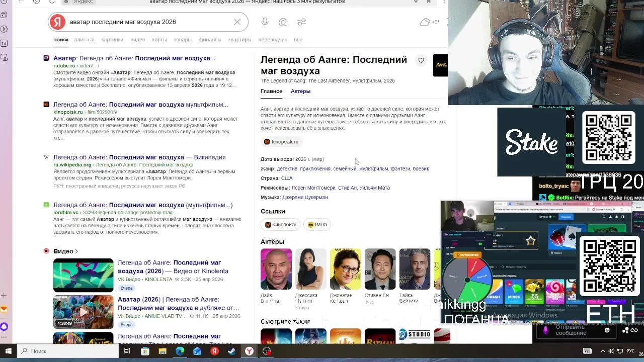Open the финансы tab
The image size is (644, 362).
(x=210, y=40)
